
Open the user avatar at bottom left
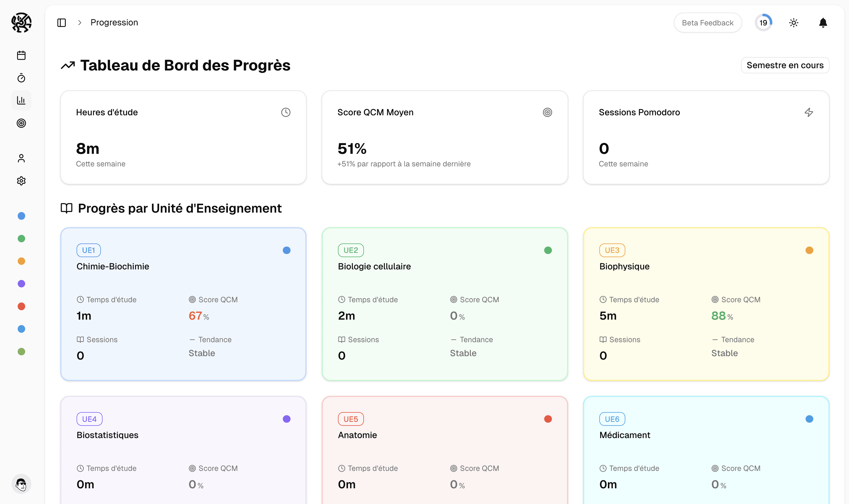click(21, 484)
